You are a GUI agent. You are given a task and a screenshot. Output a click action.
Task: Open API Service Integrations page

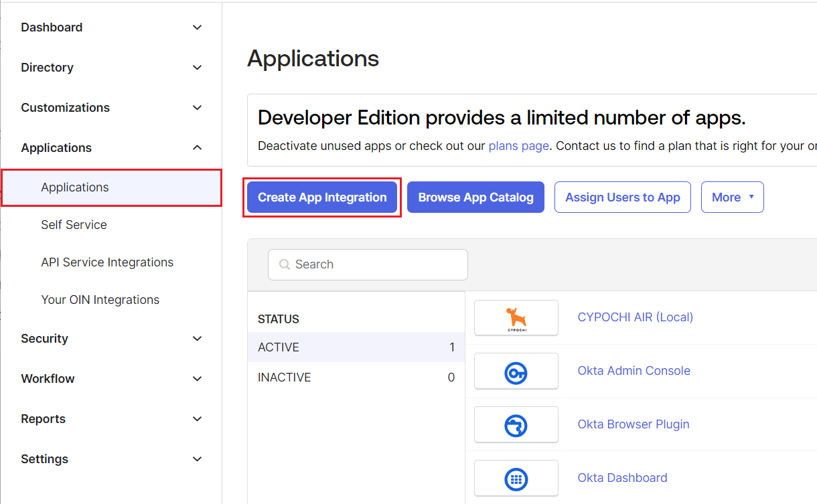pyautogui.click(x=107, y=262)
